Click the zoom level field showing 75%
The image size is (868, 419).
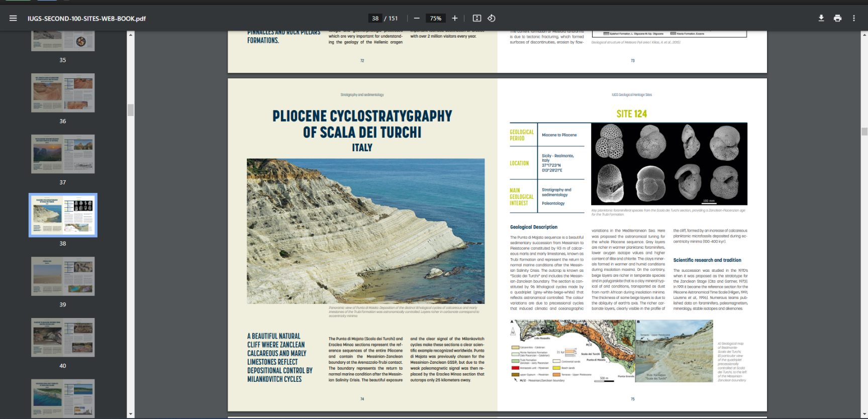click(x=436, y=18)
